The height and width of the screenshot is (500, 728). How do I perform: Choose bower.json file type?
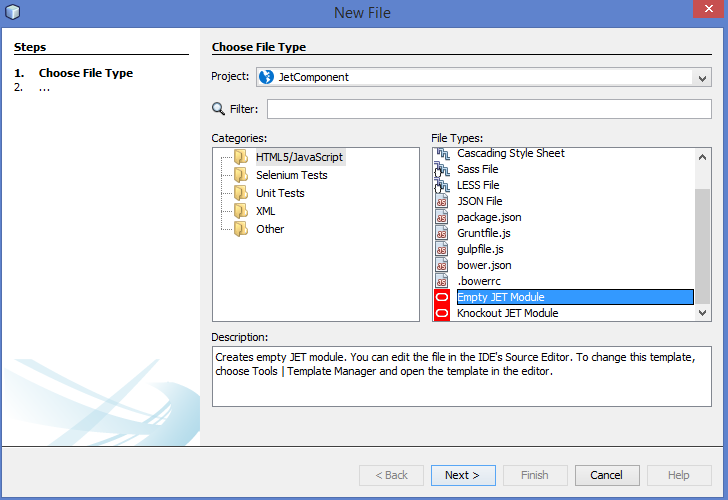pyautogui.click(x=484, y=265)
